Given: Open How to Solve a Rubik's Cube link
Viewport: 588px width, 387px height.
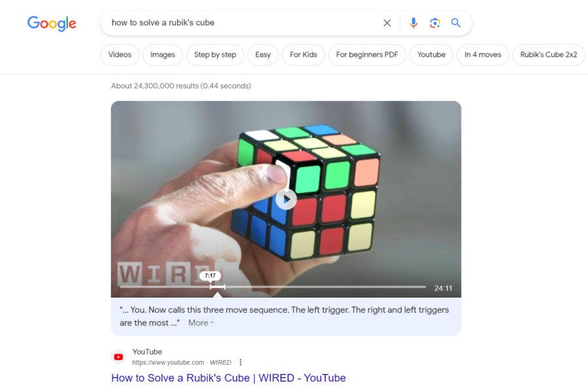Looking at the screenshot, I should (229, 378).
